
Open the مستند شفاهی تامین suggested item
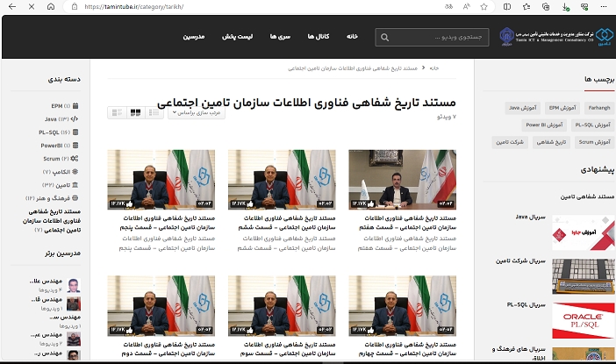[587, 196]
